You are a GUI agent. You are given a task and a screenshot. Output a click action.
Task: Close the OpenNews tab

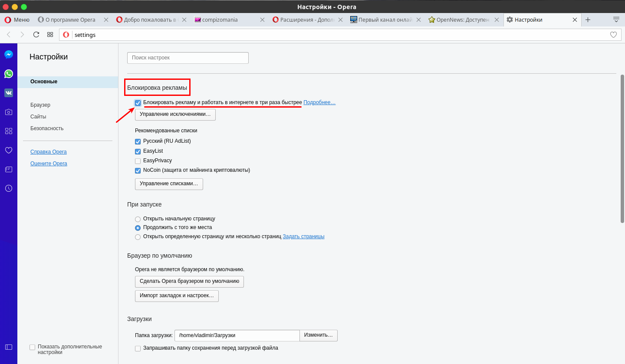[497, 20]
